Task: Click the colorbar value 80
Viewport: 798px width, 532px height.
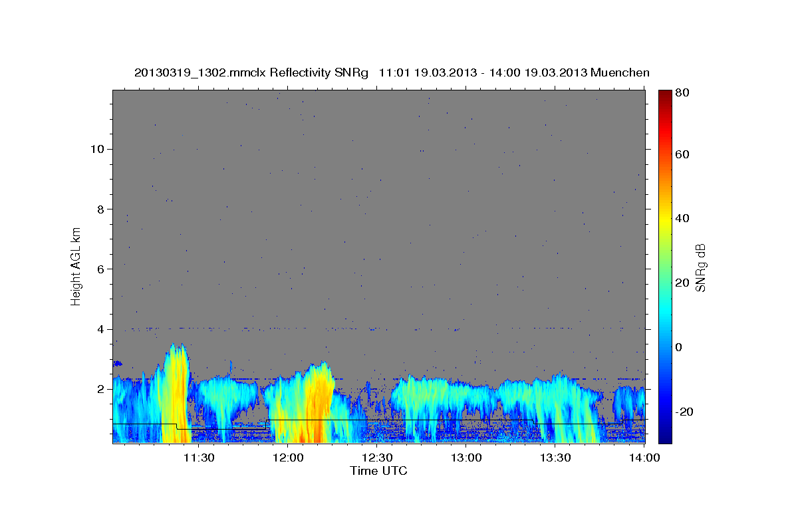Action: click(x=684, y=93)
